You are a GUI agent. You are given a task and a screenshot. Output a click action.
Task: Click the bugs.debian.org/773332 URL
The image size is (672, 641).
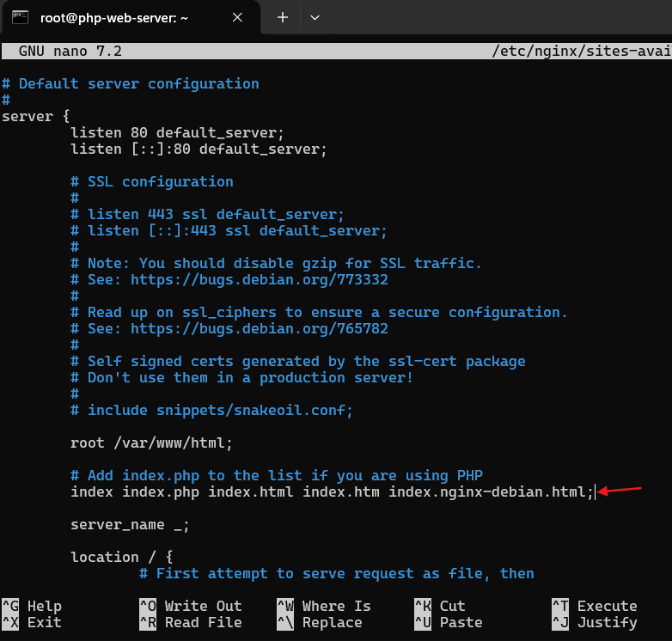(259, 279)
